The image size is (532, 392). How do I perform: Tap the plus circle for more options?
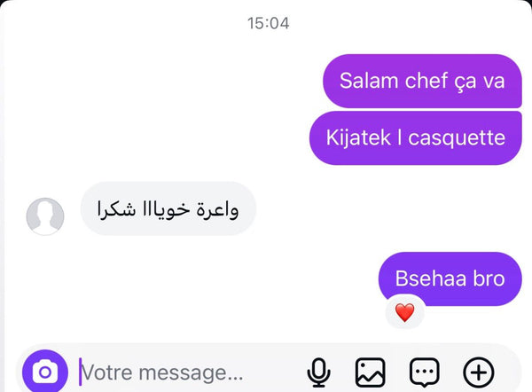pos(479,372)
